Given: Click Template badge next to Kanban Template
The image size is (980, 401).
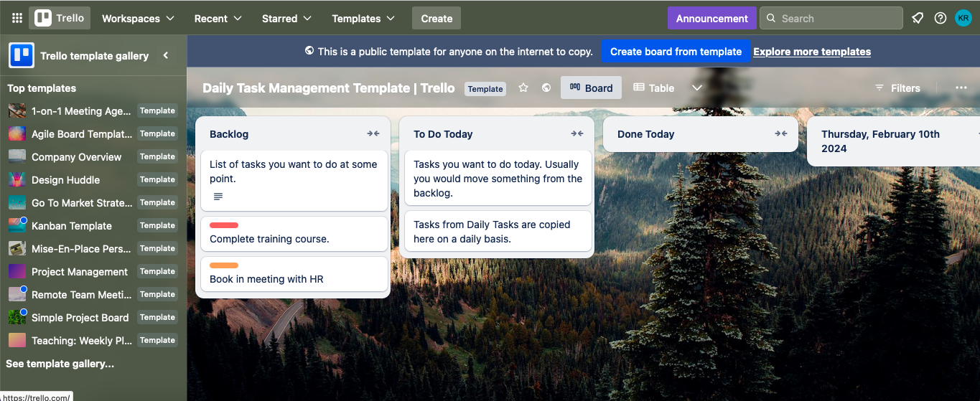Looking at the screenshot, I should [x=157, y=225].
